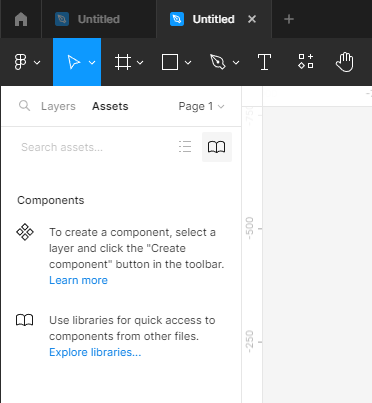
Task: Expand the Pen tool dropdown
Action: [x=236, y=62]
